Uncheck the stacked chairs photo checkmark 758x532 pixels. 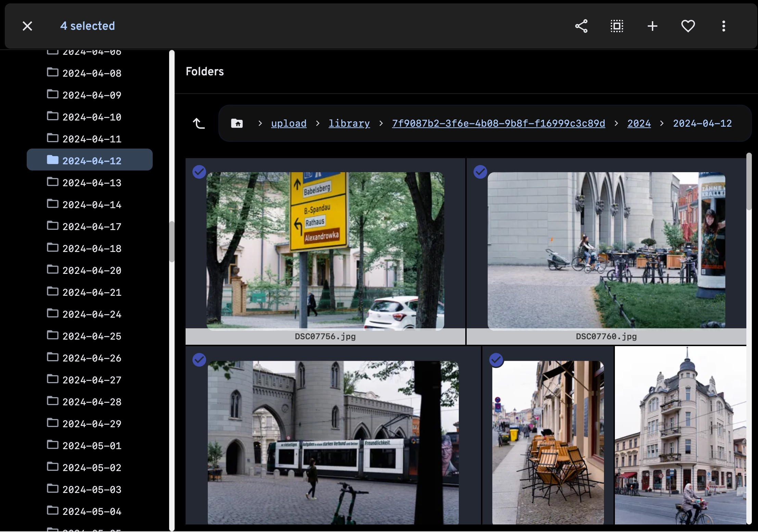[x=496, y=360]
